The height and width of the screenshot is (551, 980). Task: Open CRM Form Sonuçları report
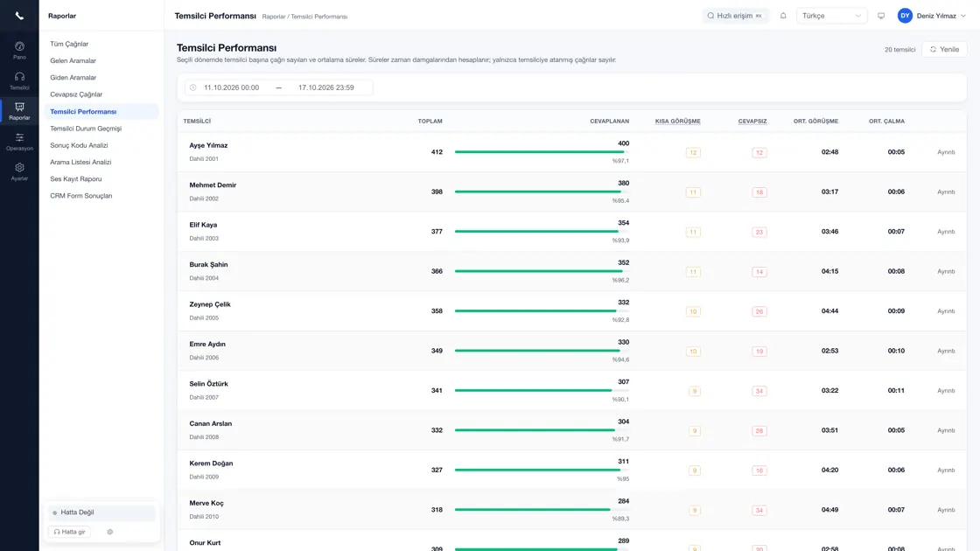(81, 196)
